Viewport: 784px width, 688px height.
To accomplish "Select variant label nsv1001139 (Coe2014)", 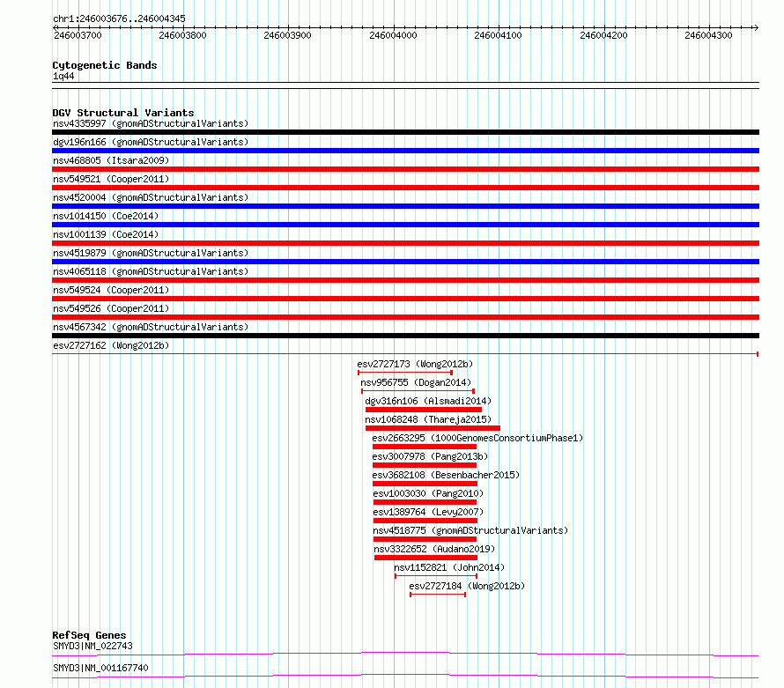I will 106,234.
